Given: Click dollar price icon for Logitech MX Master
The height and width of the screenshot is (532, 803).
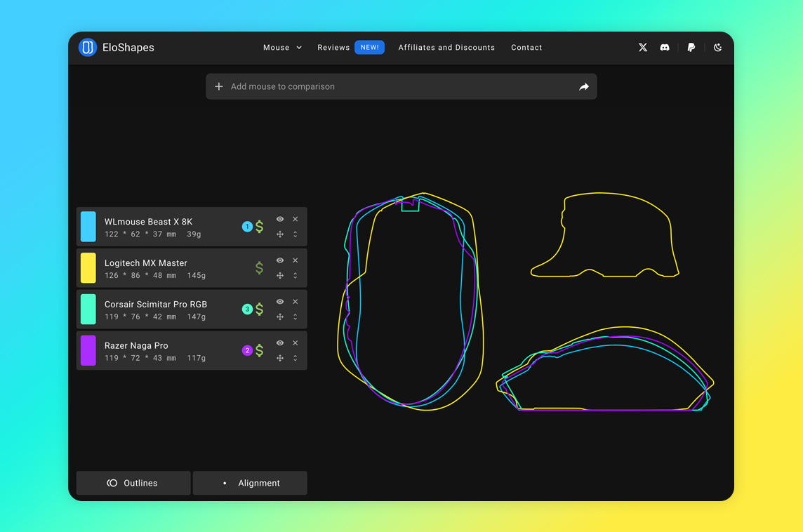Looking at the screenshot, I should pyautogui.click(x=260, y=268).
